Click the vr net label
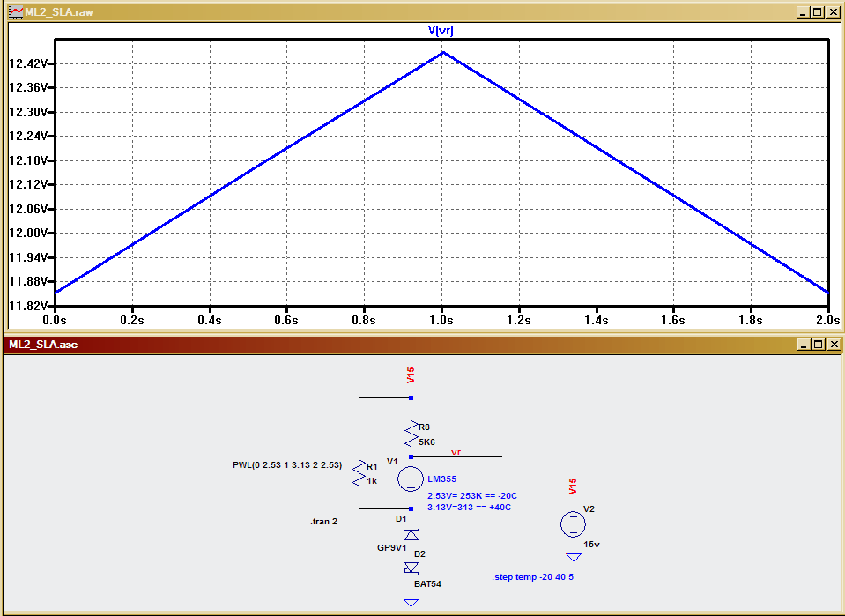Viewport: 845px width, 616px height. tap(456, 452)
